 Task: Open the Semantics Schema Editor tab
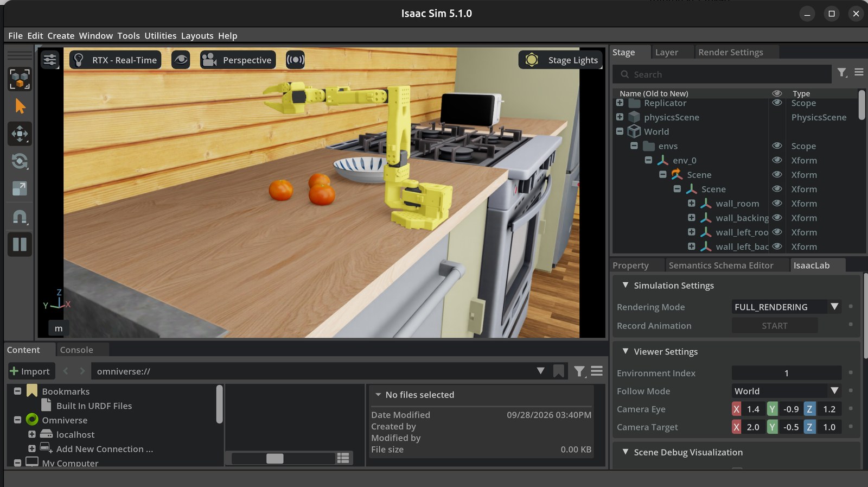point(721,265)
